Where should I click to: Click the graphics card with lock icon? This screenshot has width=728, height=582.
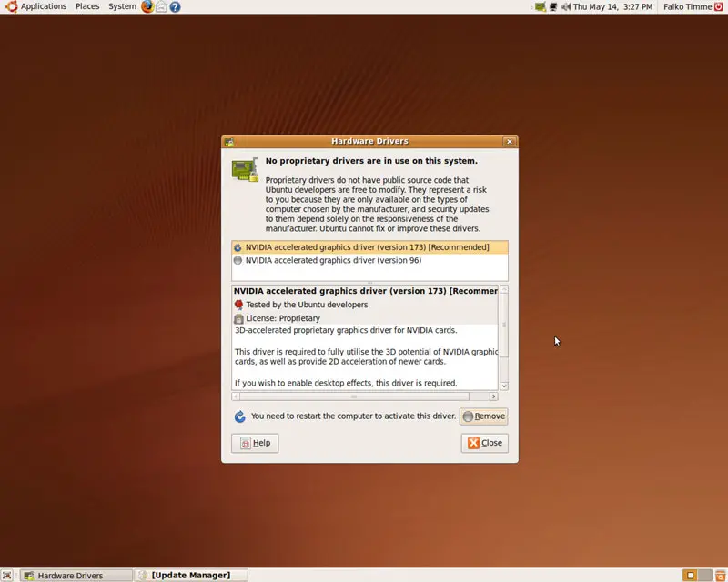[245, 169]
